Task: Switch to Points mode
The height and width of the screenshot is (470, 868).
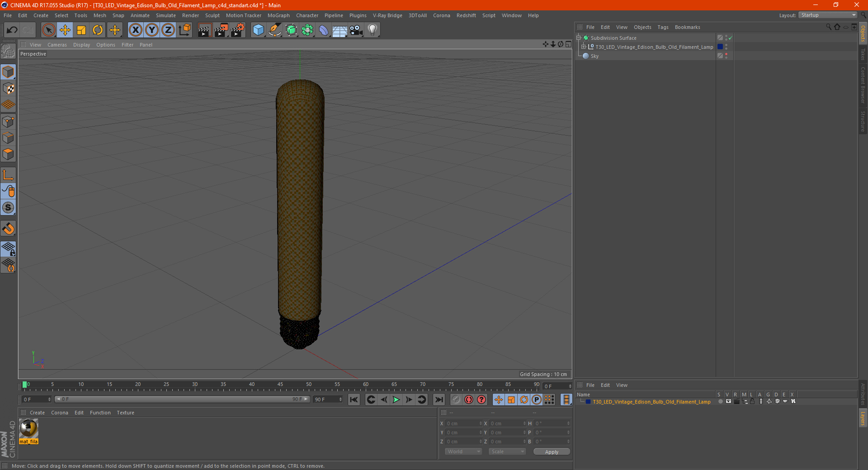Action: coord(8,122)
